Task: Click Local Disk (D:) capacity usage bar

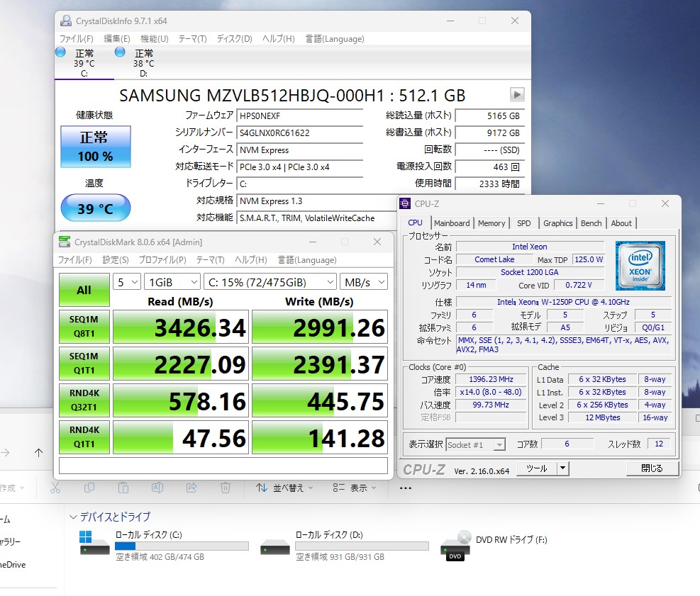Action: [362, 546]
